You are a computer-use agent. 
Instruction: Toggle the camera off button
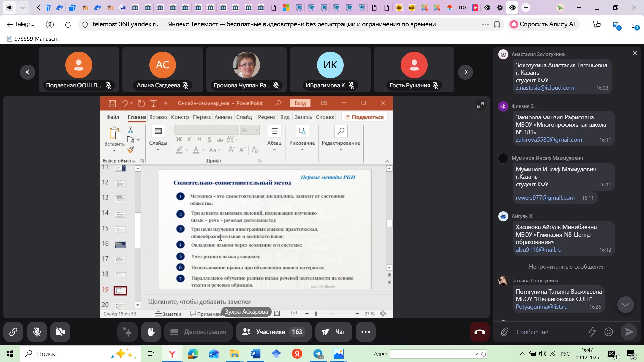pos(60,332)
